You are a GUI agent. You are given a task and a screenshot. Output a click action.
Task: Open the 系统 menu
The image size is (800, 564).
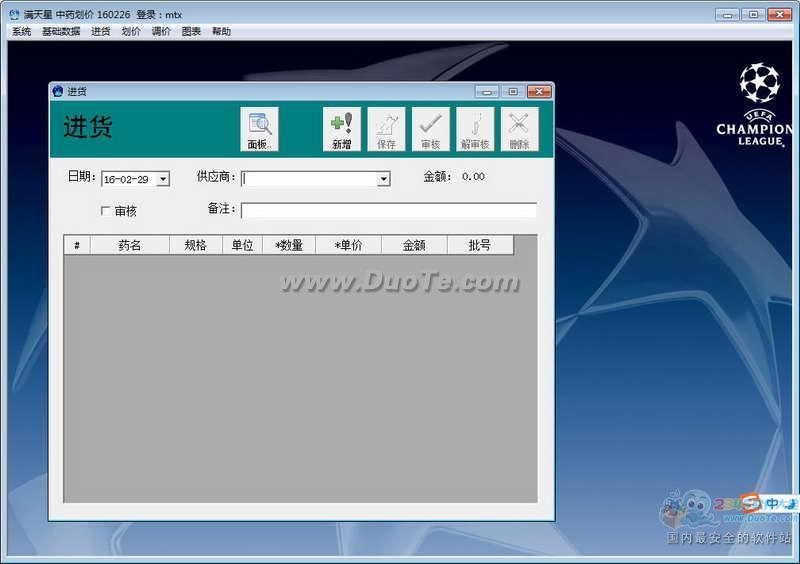click(x=22, y=32)
